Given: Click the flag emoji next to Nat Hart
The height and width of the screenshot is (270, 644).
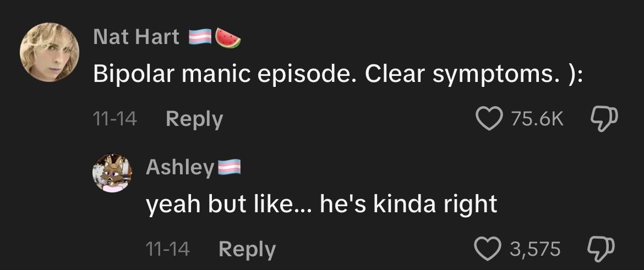Looking at the screenshot, I should 200,37.
